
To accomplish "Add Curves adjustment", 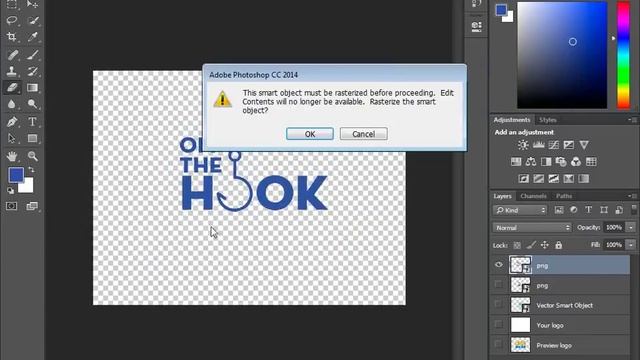I will pyautogui.click(x=553, y=145).
